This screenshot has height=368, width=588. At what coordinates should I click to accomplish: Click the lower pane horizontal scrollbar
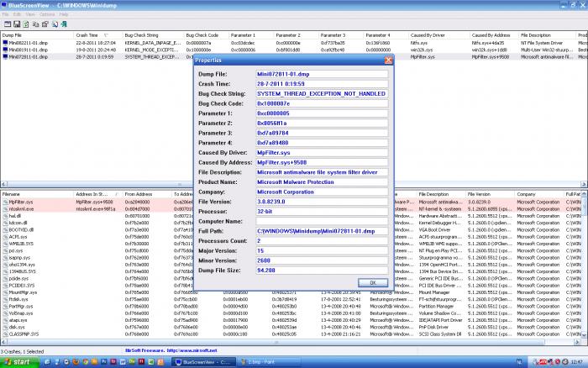[x=291, y=342]
